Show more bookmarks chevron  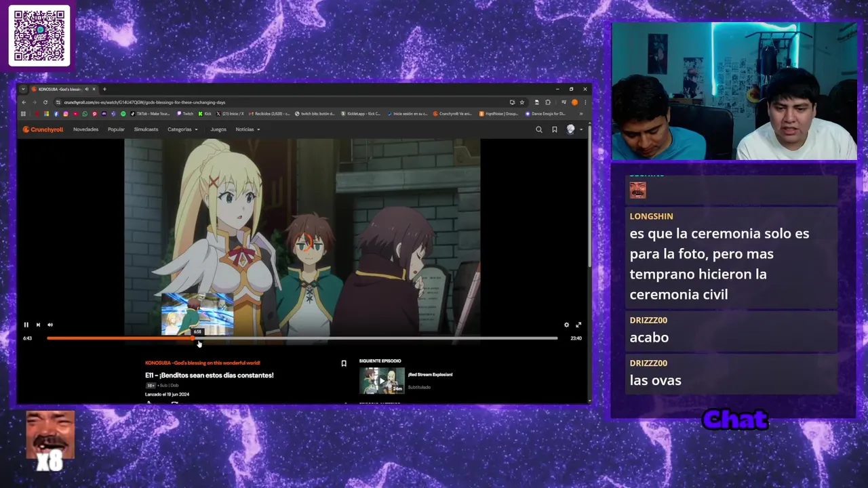pos(581,114)
